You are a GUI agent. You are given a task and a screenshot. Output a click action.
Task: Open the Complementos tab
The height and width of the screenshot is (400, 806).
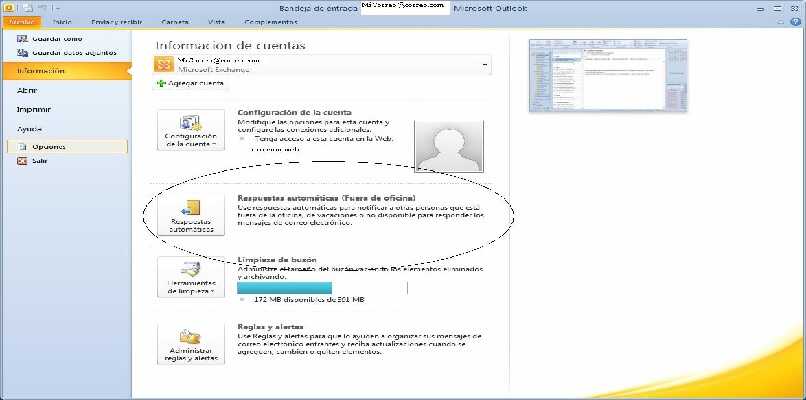(x=271, y=22)
